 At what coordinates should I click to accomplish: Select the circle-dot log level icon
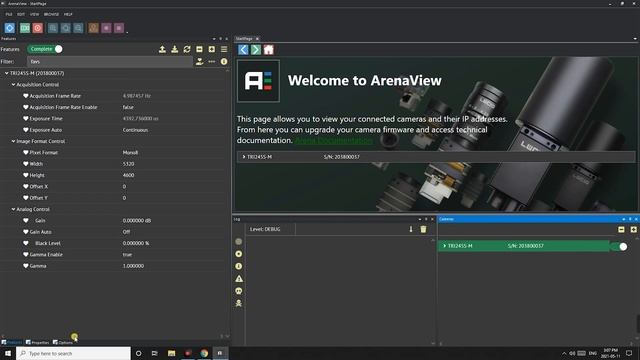pos(239,254)
